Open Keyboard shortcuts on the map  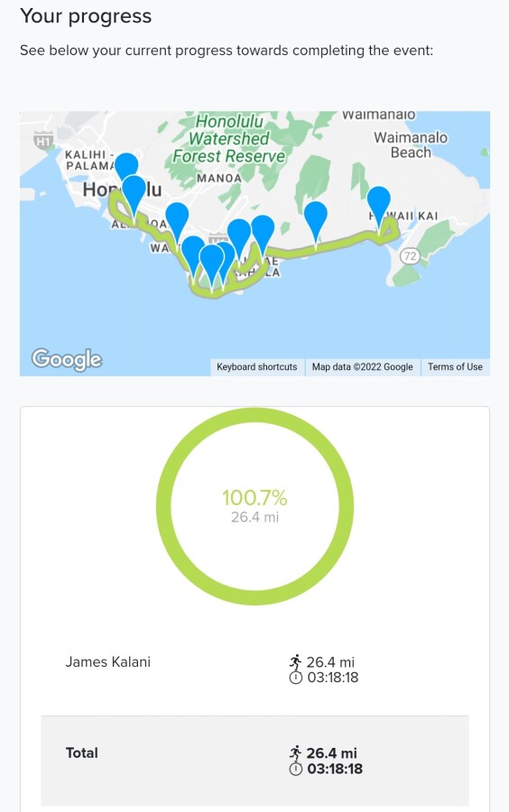pos(257,366)
